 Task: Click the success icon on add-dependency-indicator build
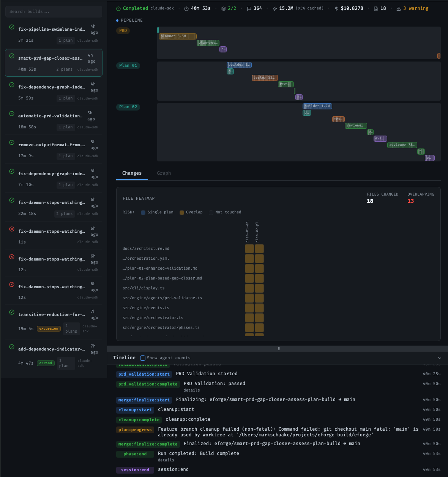click(x=12, y=347)
